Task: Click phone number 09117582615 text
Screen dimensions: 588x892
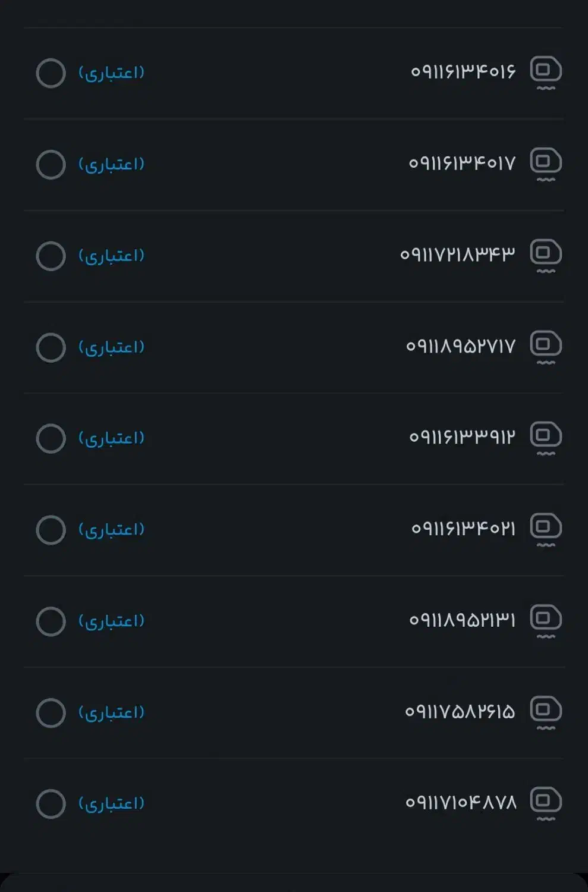Action: click(x=460, y=712)
